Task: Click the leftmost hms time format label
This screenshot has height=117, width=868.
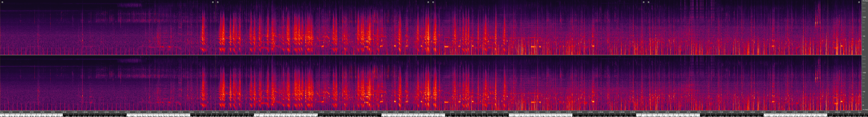Action: (2, 112)
